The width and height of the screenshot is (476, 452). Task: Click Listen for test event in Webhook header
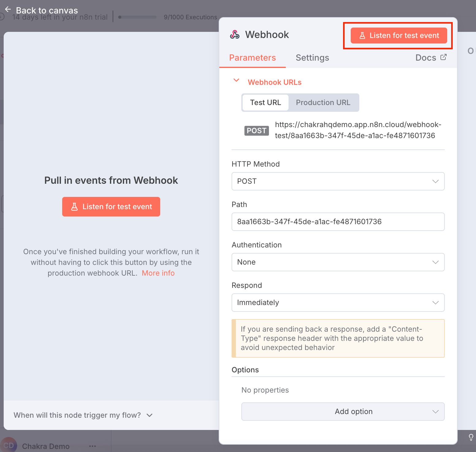(399, 36)
